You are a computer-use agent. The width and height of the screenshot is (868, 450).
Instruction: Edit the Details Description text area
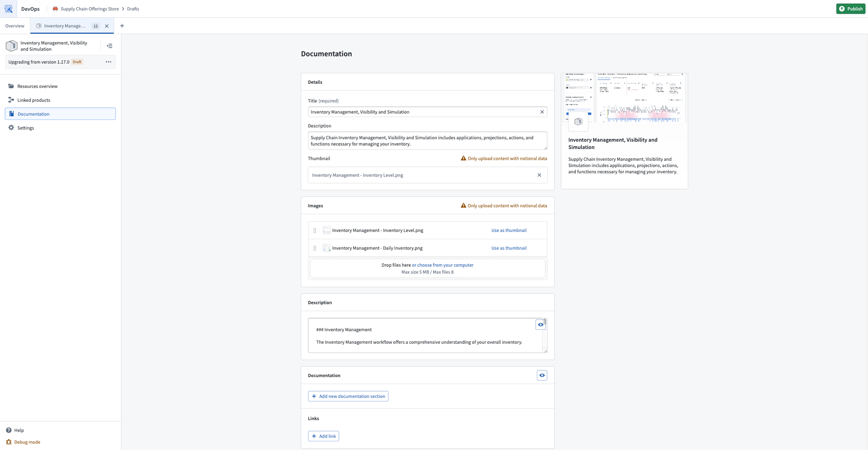pyautogui.click(x=427, y=141)
